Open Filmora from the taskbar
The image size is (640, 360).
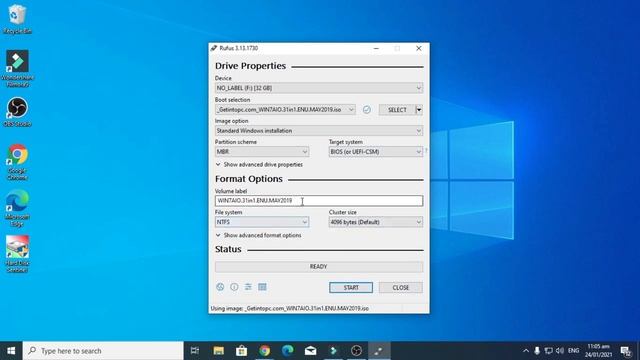[333, 351]
